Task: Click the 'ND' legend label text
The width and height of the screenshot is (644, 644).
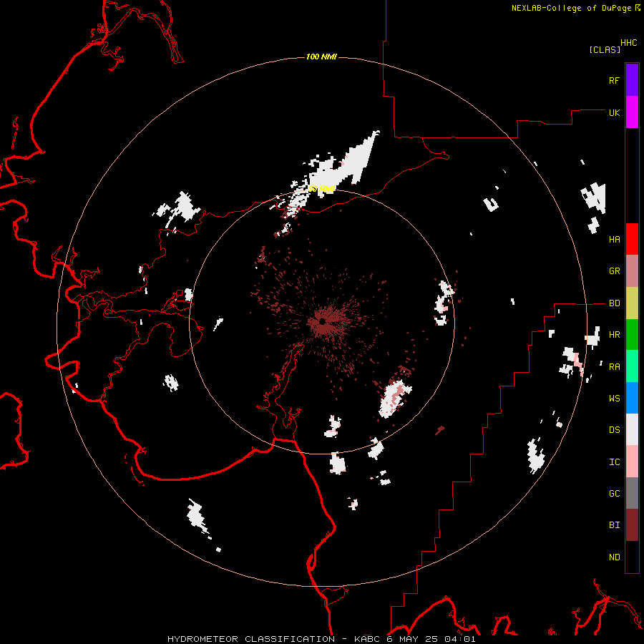Action: coord(614,557)
